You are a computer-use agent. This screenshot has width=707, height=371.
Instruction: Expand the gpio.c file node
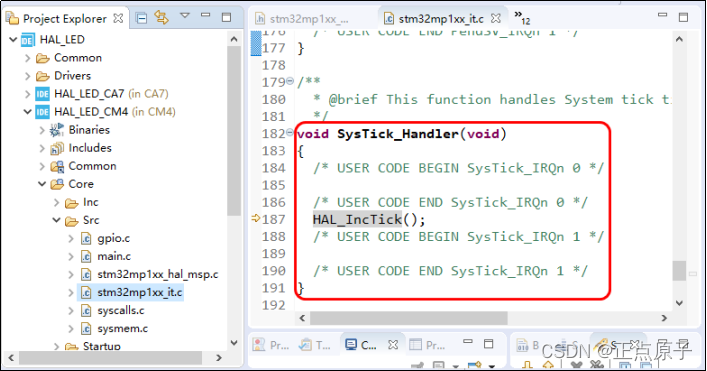71,239
